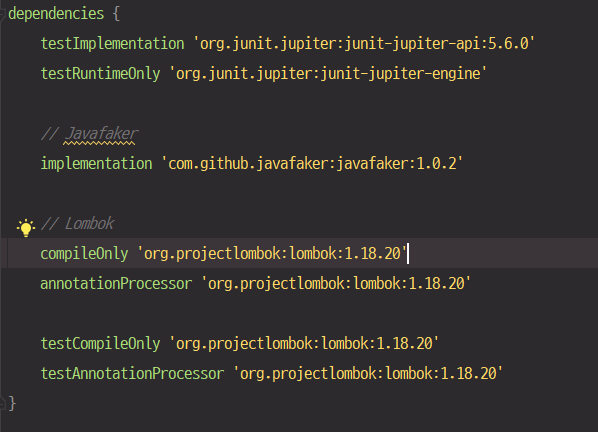Click lombok string on testAnnotationProcessor line
Viewport: 598px width, 432px height.
pyautogui.click(x=368, y=374)
